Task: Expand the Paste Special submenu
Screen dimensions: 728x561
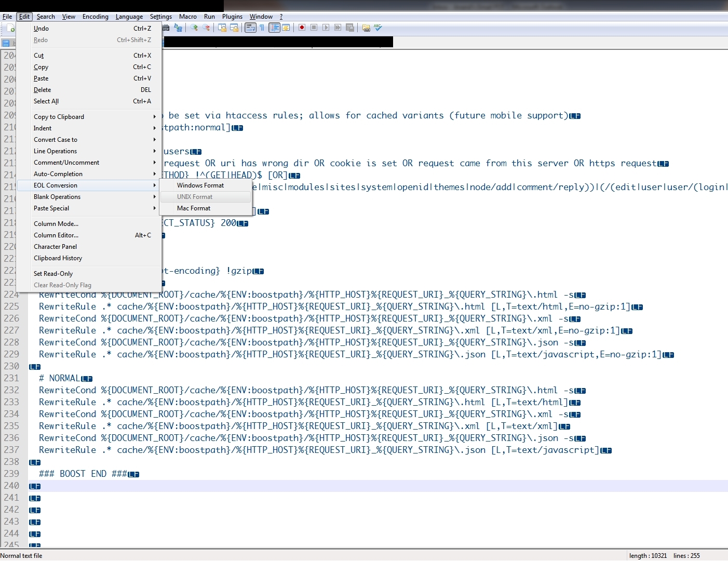Action: click(51, 208)
